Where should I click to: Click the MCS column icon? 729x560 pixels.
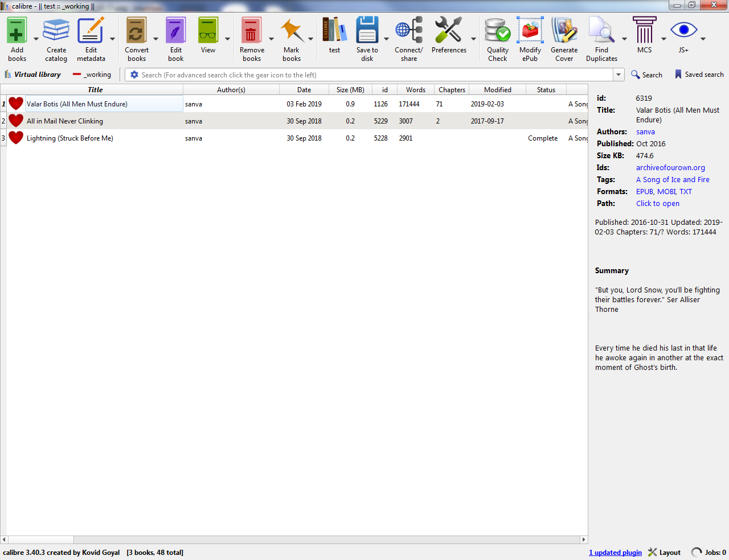pyautogui.click(x=645, y=31)
